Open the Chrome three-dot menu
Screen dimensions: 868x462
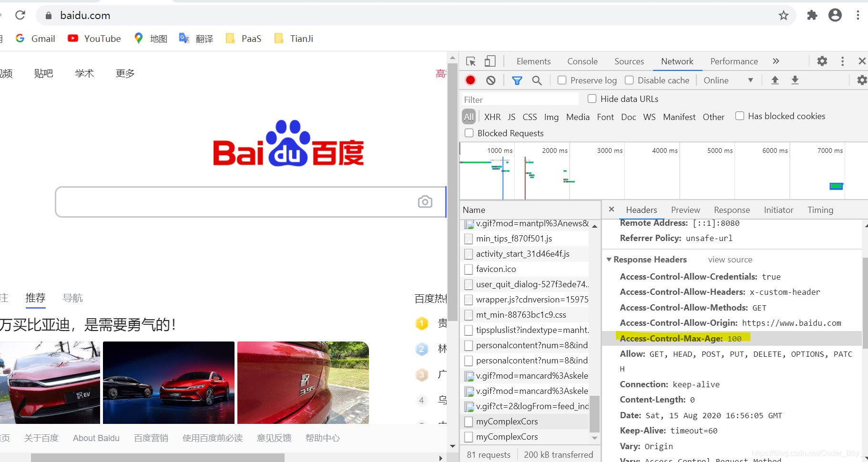pyautogui.click(x=858, y=15)
